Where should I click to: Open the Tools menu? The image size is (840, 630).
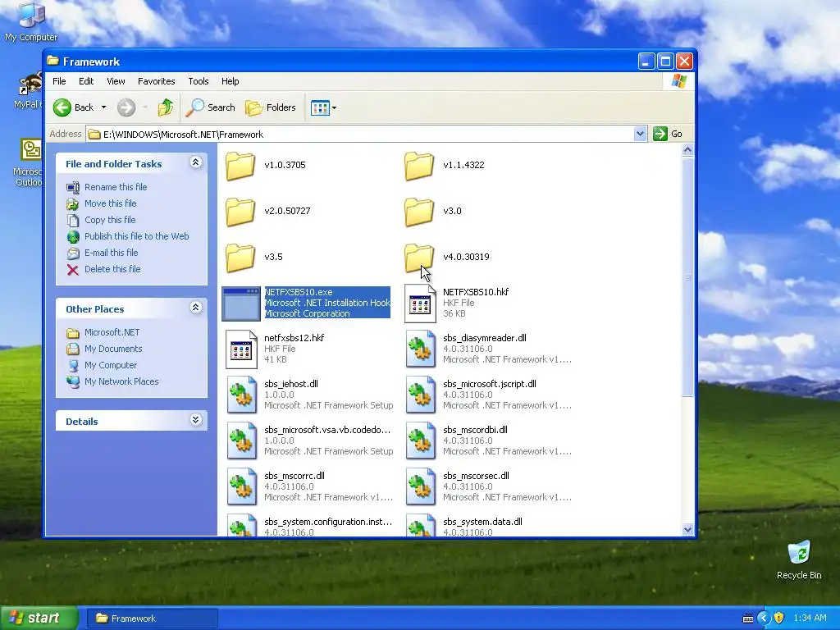point(199,81)
